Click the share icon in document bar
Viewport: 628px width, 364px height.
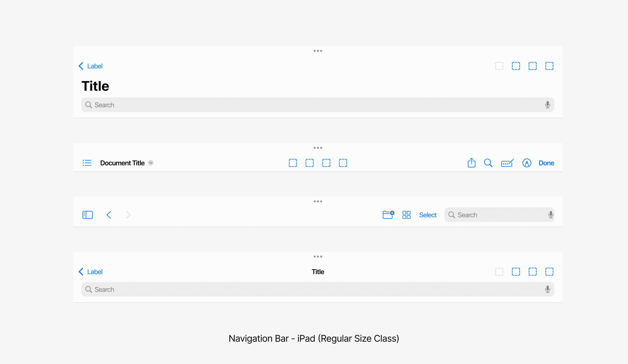click(x=471, y=163)
